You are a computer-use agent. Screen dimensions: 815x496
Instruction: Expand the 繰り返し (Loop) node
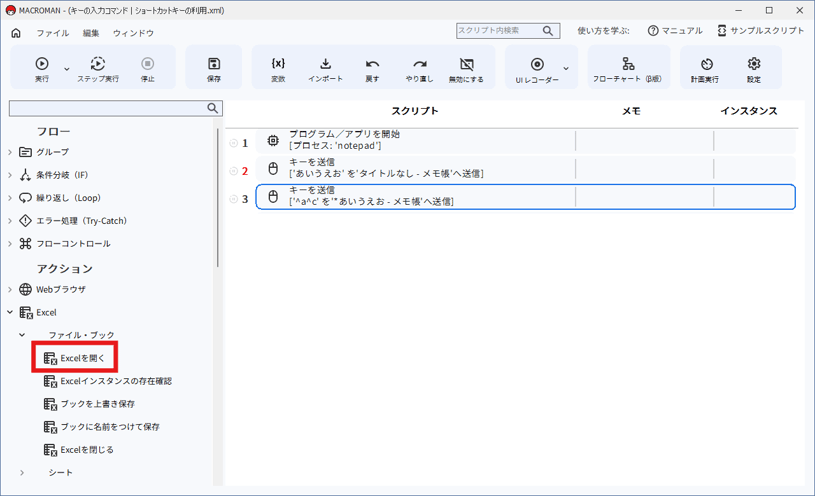tap(10, 198)
